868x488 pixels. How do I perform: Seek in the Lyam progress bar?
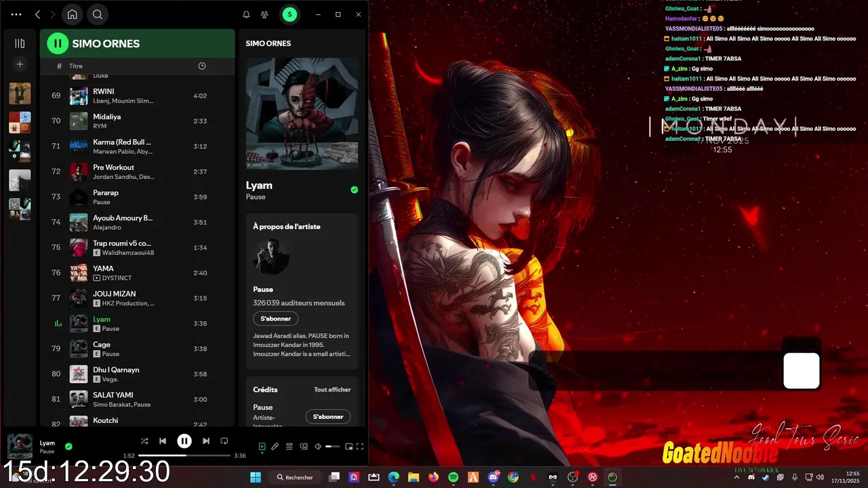[x=184, y=455]
